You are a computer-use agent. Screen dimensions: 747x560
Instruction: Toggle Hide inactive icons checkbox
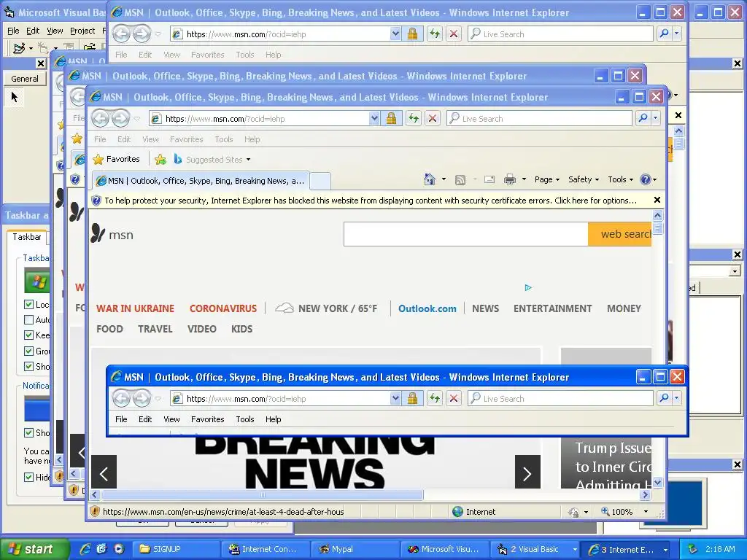28,477
